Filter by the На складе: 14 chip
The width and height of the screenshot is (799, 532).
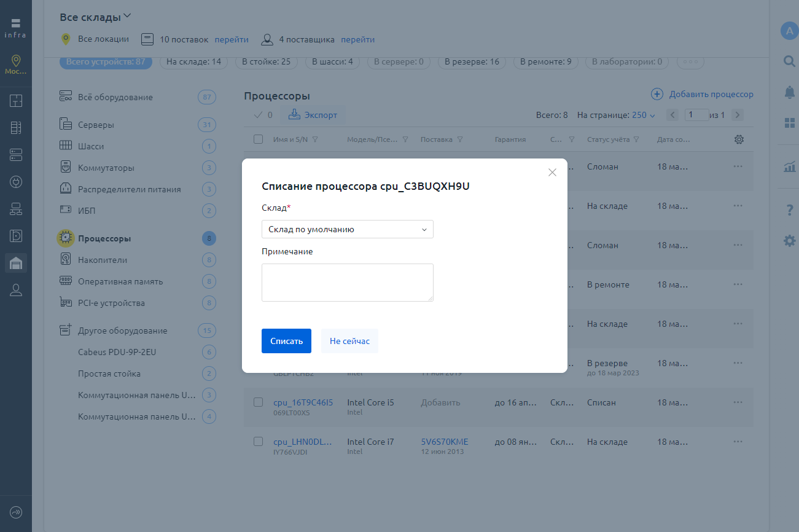193,61
